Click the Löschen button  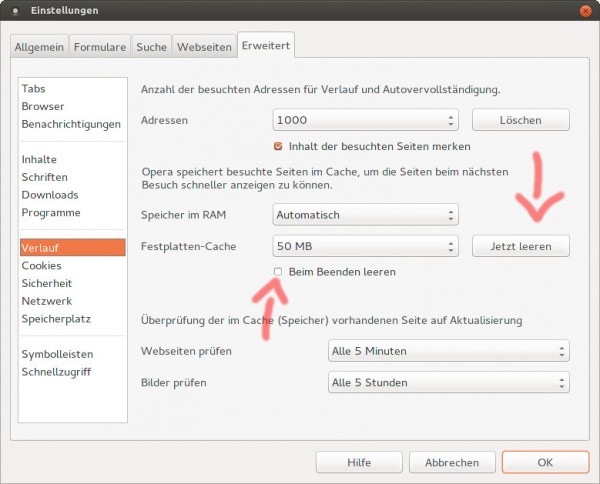point(520,121)
